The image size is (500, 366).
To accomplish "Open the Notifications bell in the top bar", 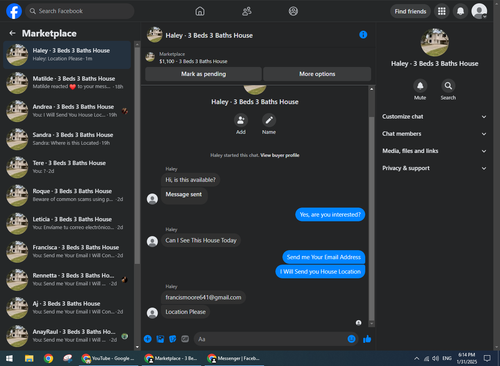I will pos(460,11).
